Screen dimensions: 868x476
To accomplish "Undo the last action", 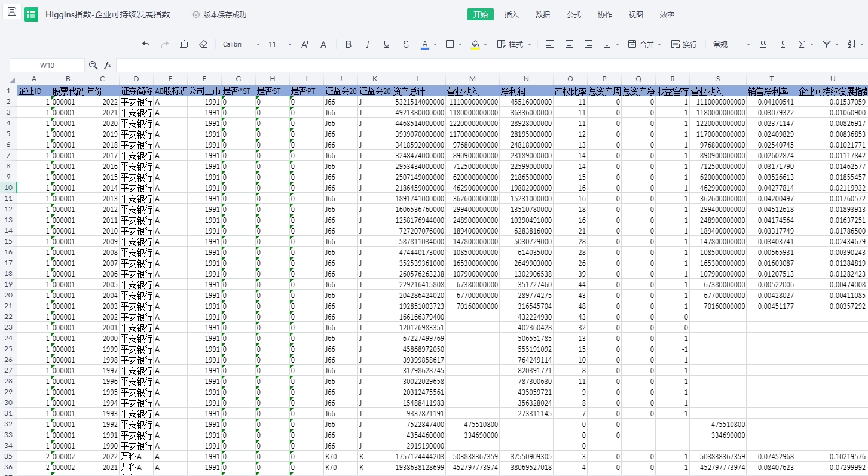I will (146, 44).
